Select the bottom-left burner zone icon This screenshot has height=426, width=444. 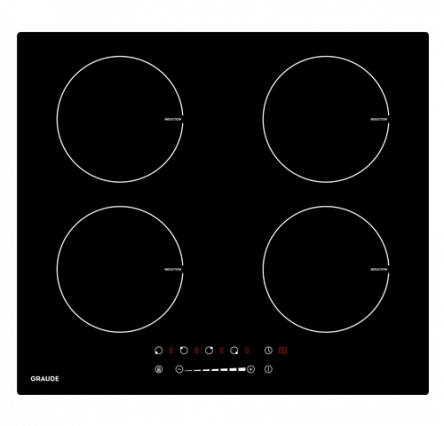[x=159, y=350]
